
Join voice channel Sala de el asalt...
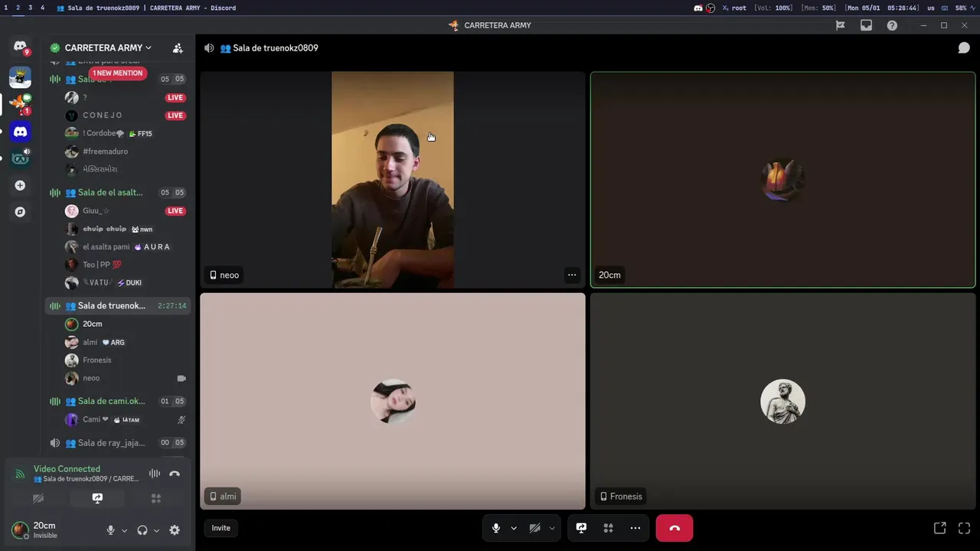[118, 193]
